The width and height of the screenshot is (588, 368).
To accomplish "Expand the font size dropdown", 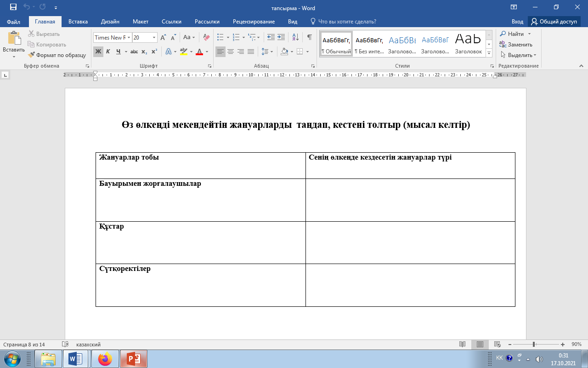I will pyautogui.click(x=154, y=38).
